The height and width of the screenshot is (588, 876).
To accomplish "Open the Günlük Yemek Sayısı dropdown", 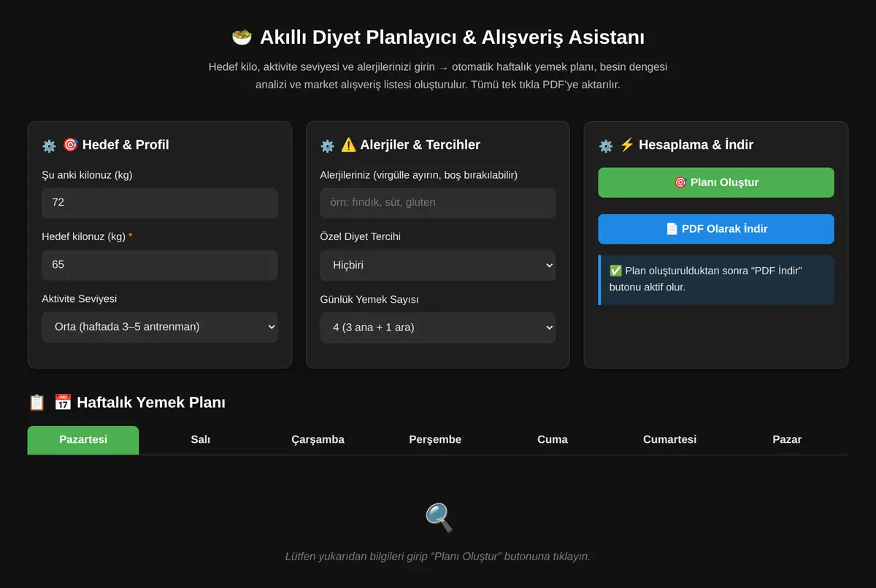I will [x=438, y=328].
